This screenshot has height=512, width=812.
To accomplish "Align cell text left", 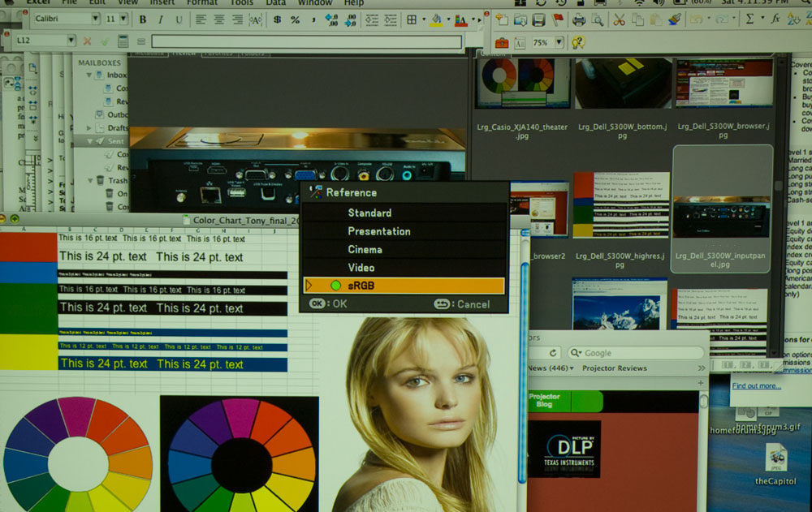I will click(x=201, y=19).
